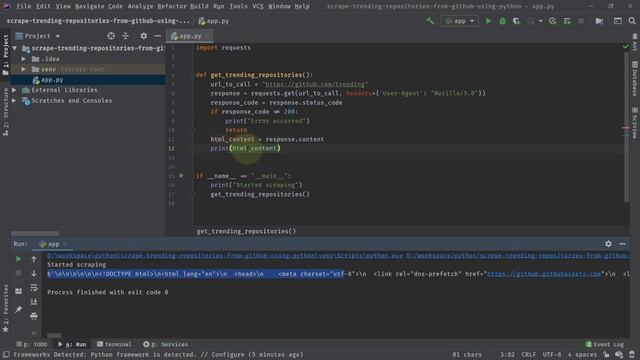This screenshot has height=360, width=640.
Task: Open the File menu
Action: (x=24, y=6)
